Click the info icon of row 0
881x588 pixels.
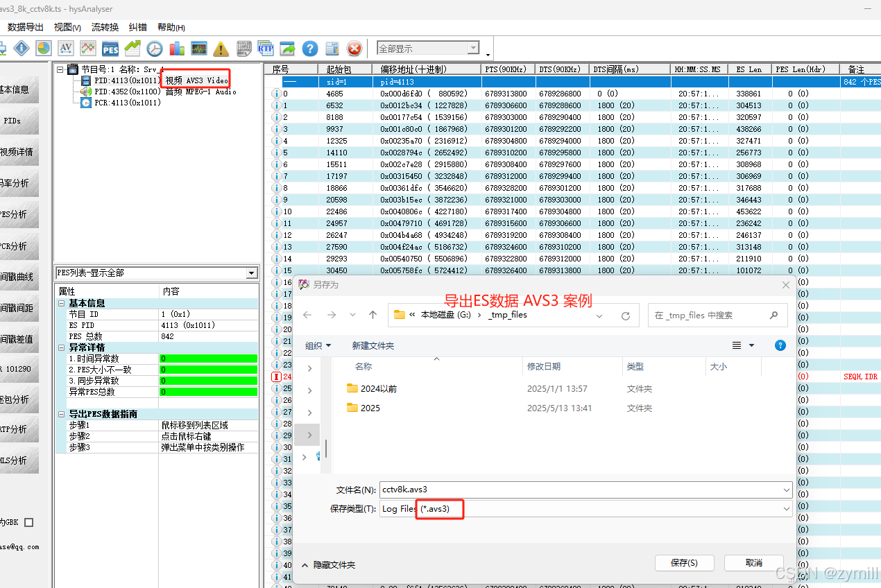click(x=276, y=94)
